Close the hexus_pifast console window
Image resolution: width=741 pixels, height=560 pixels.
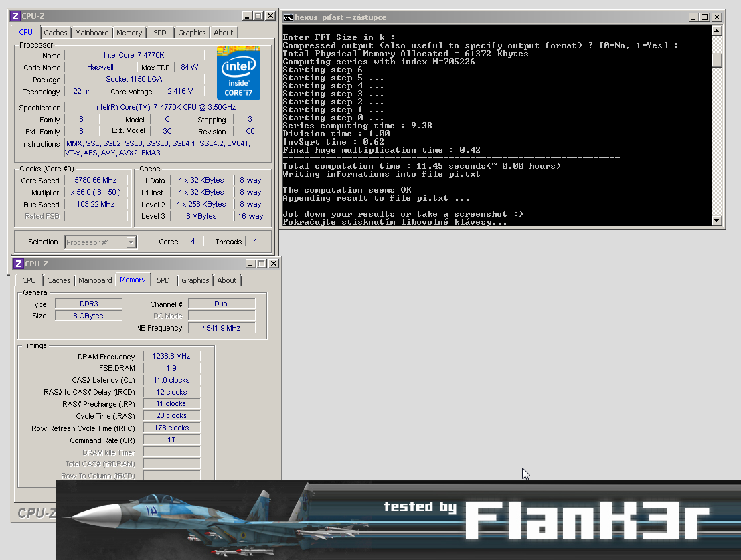pos(717,17)
